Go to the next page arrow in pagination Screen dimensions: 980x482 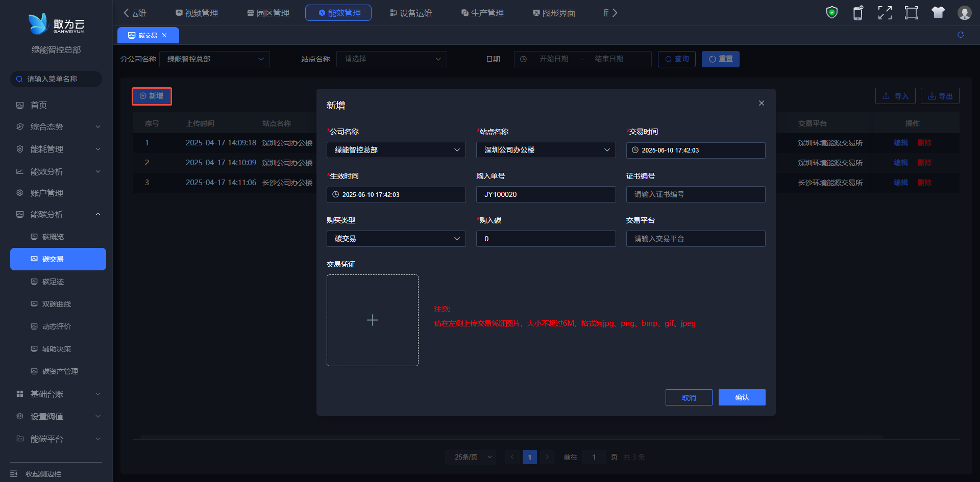pos(547,457)
